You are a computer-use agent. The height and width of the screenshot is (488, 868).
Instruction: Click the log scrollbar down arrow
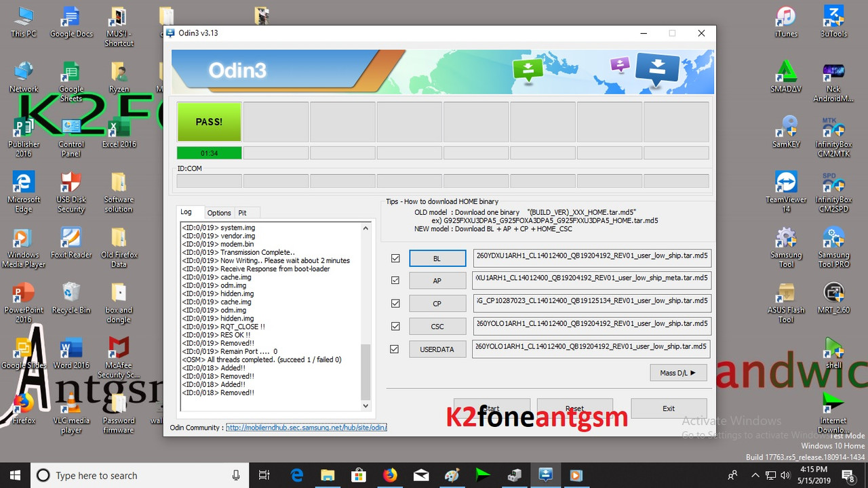(366, 405)
